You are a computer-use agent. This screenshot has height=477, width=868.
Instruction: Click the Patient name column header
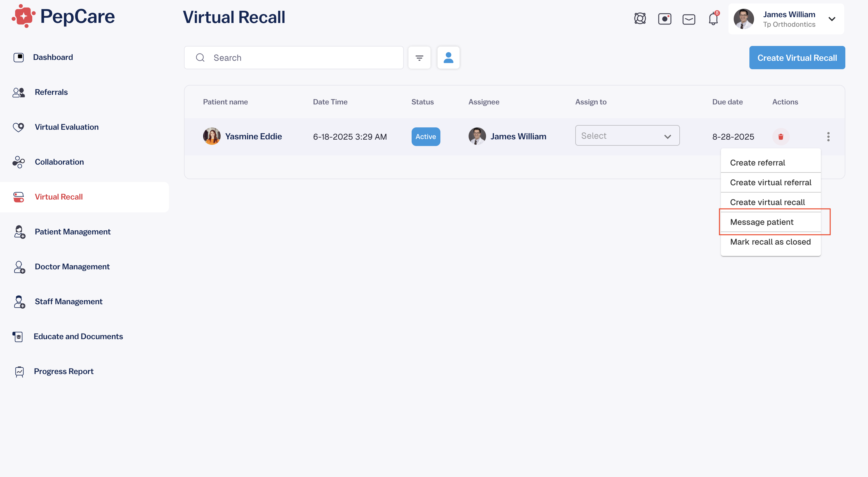[x=225, y=102]
